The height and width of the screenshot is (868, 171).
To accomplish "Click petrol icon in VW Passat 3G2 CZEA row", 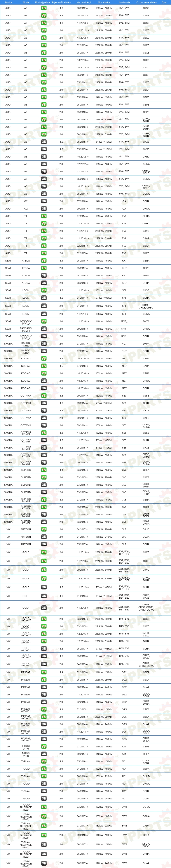I will 44,672.
